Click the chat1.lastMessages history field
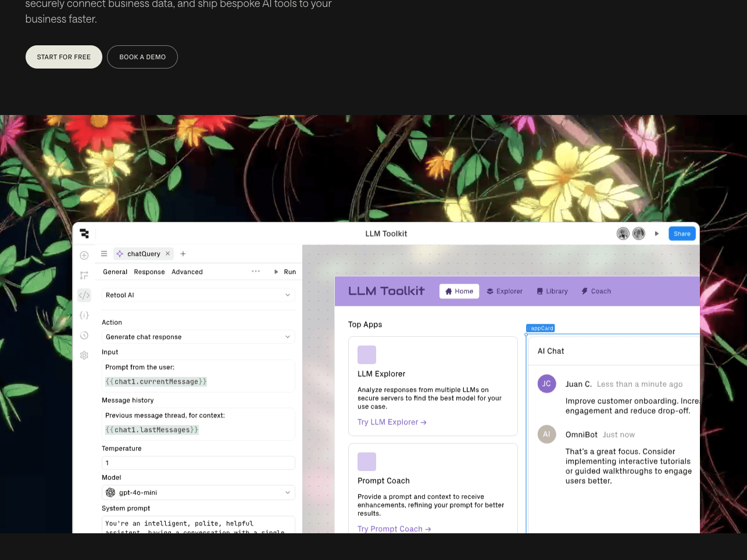 (x=152, y=430)
